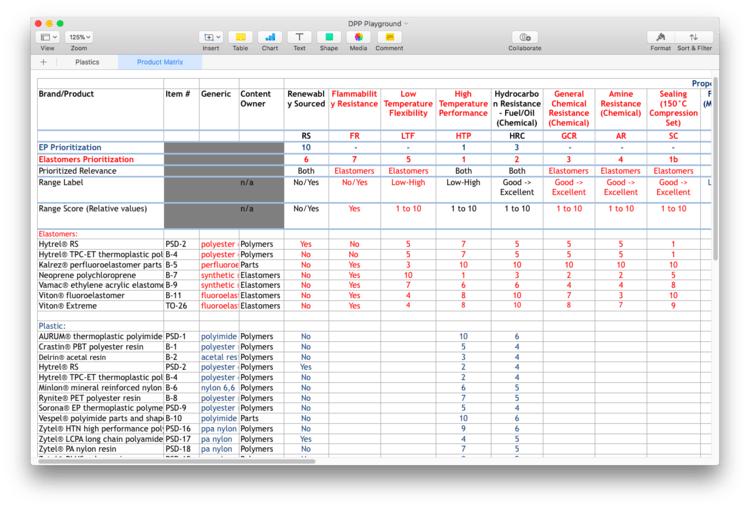The image size is (750, 509).
Task: Select the Brand/Product header cell
Action: click(x=100, y=109)
